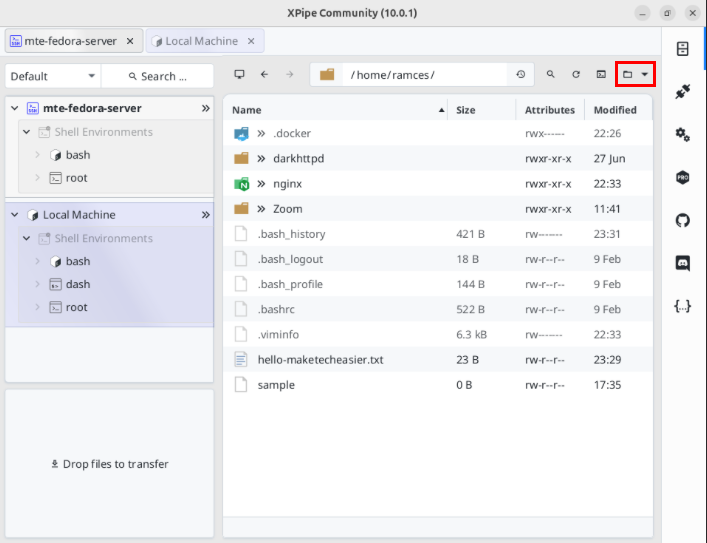This screenshot has width=707, height=543.
Task: Expand root under Local Machine
Action: (37, 307)
